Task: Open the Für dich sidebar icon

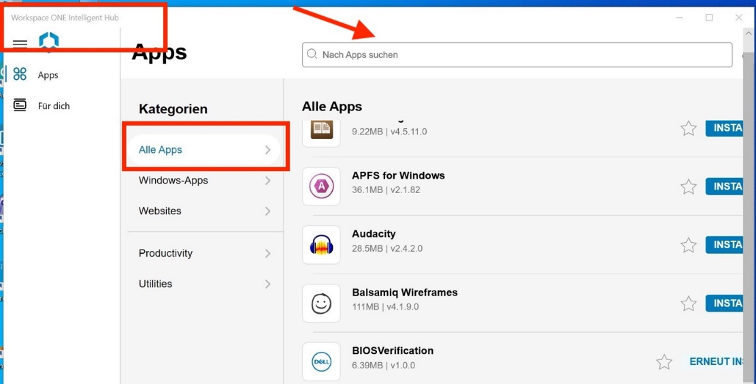Action: point(20,105)
